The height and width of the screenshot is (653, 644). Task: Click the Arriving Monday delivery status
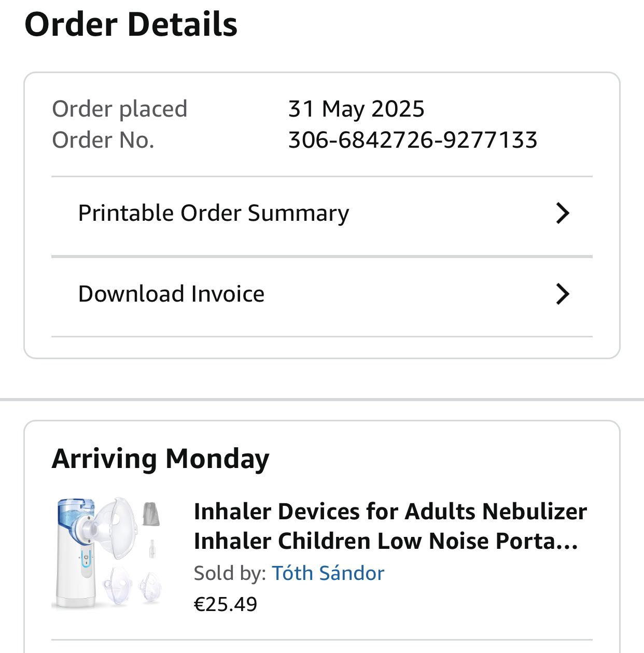tap(161, 459)
